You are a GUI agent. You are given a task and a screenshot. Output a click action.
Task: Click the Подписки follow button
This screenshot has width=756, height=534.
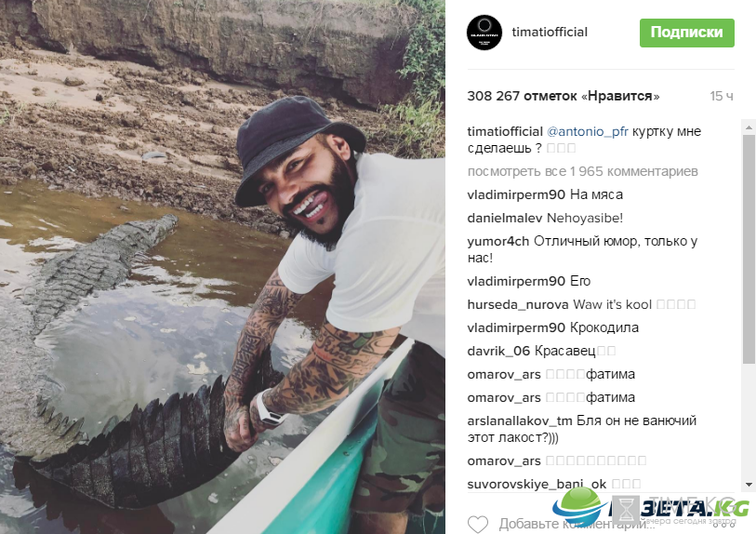coord(686,33)
